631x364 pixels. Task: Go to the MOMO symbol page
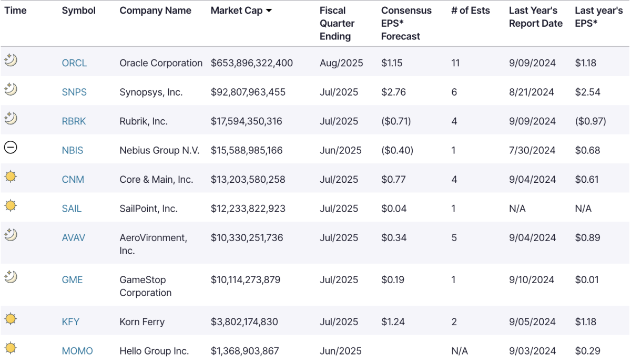click(77, 351)
